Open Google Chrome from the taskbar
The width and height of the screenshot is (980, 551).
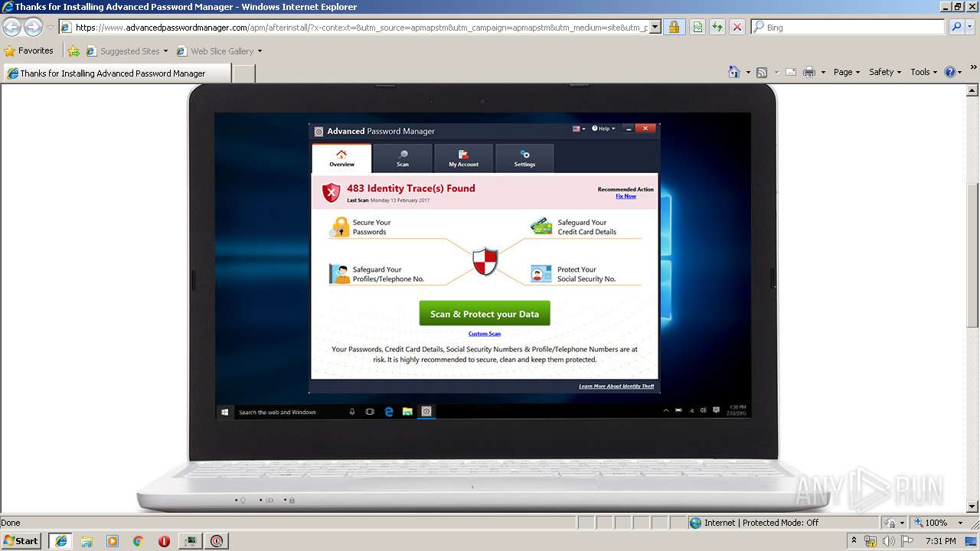pos(138,541)
